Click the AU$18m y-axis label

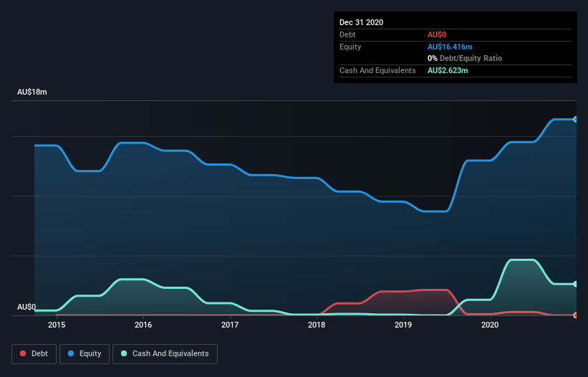32,92
